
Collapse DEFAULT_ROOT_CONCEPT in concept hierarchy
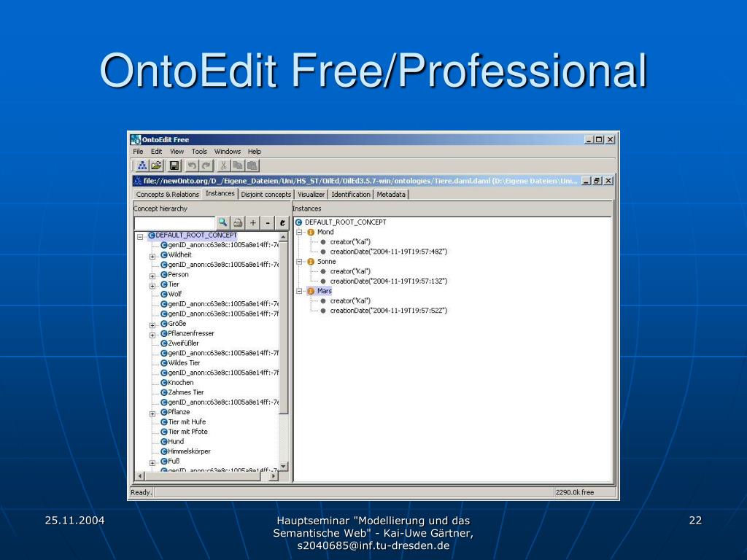pos(140,237)
